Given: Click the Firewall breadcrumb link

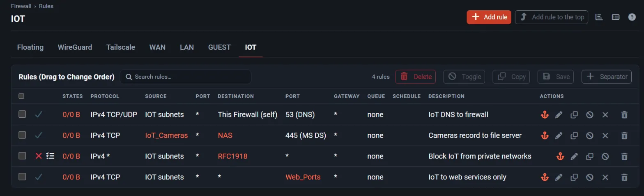Looking at the screenshot, I should [22, 6].
